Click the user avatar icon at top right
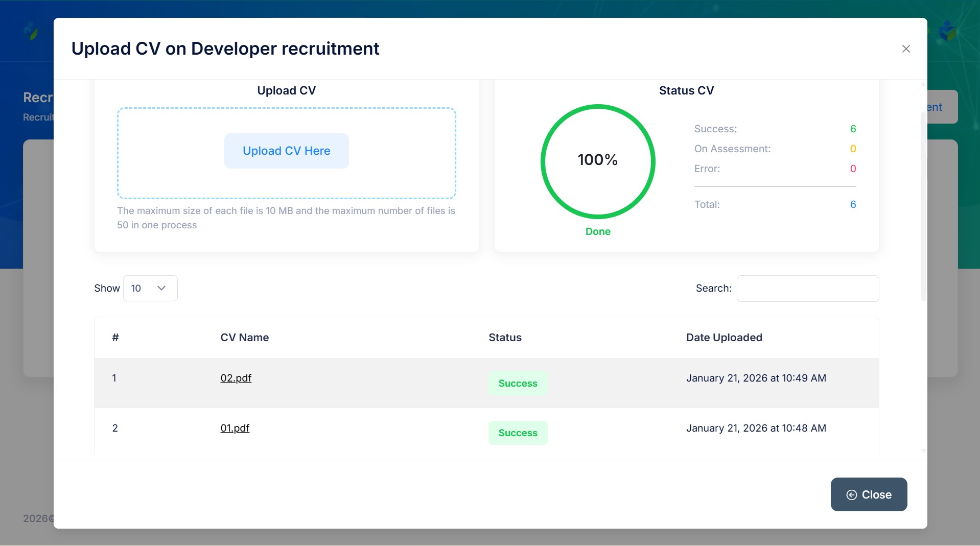 coord(948,31)
